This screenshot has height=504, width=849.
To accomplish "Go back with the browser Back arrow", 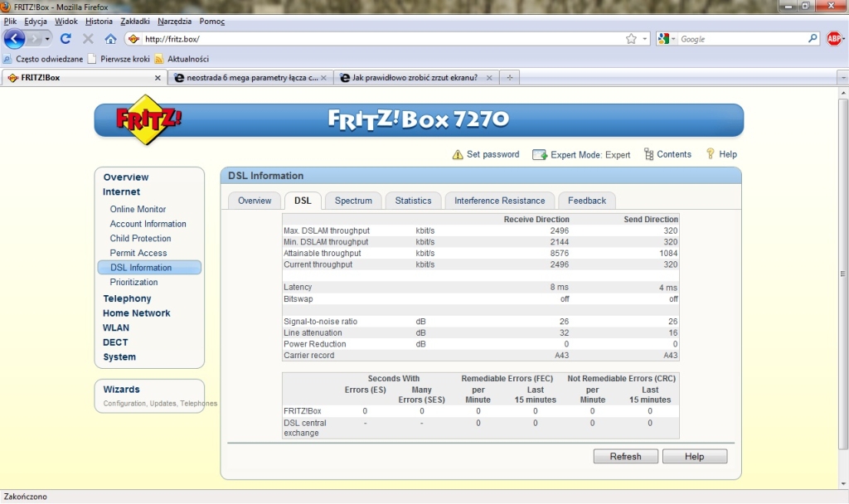I will 14,39.
